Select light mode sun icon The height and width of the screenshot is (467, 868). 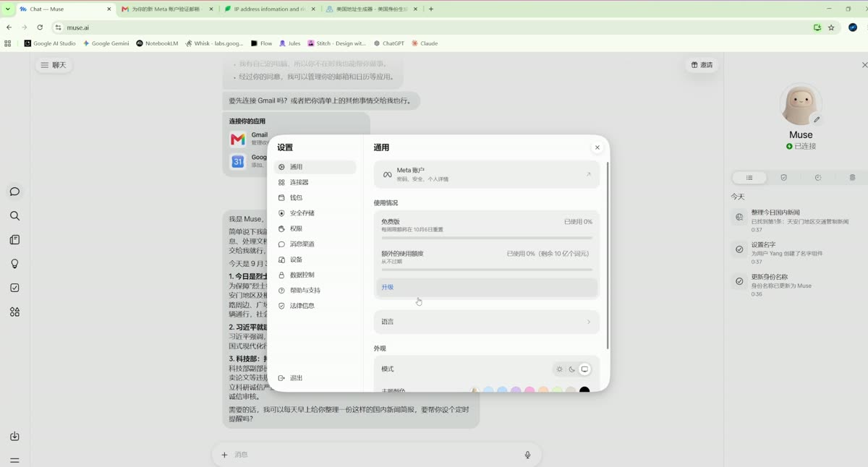coord(559,369)
